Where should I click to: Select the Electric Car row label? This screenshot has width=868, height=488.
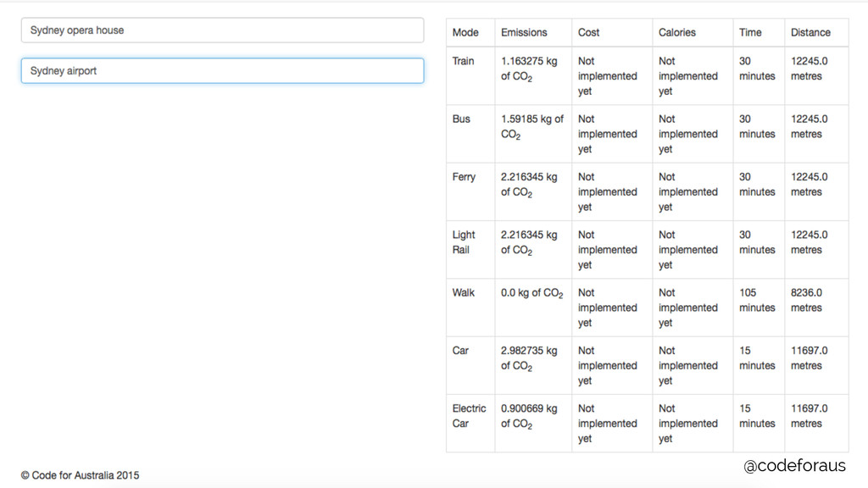[x=469, y=415]
